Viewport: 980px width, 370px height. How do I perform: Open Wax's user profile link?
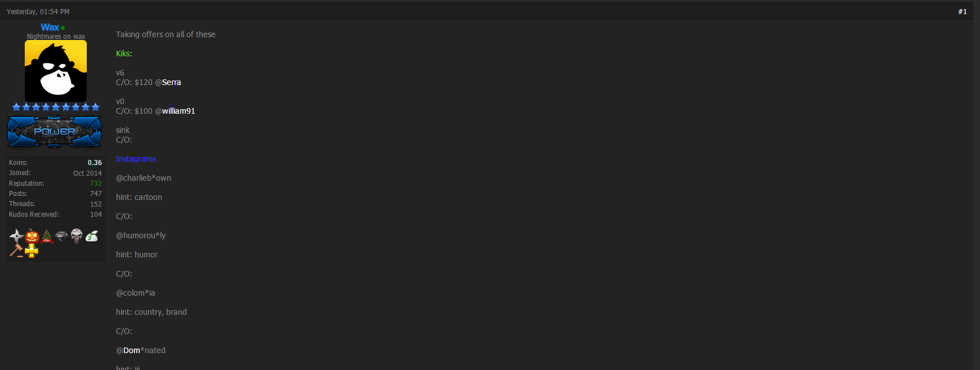[x=50, y=27]
